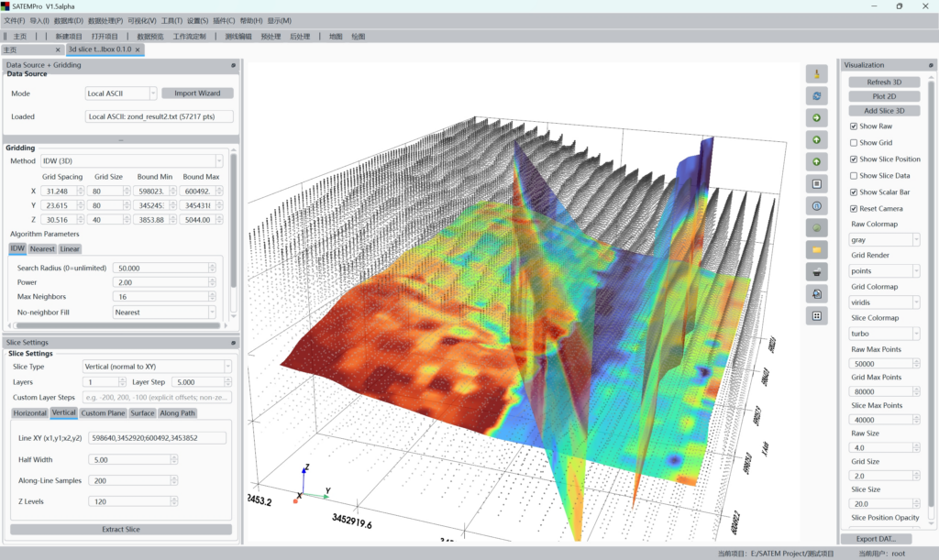Click the green right-arrow view icon
This screenshot has height=560, width=939.
[x=815, y=118]
